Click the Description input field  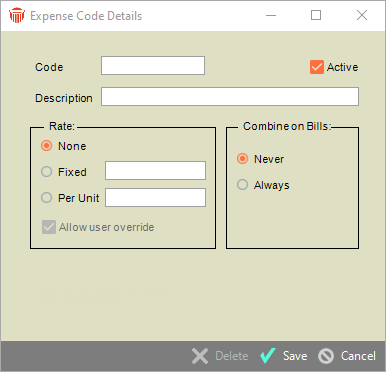(x=230, y=97)
